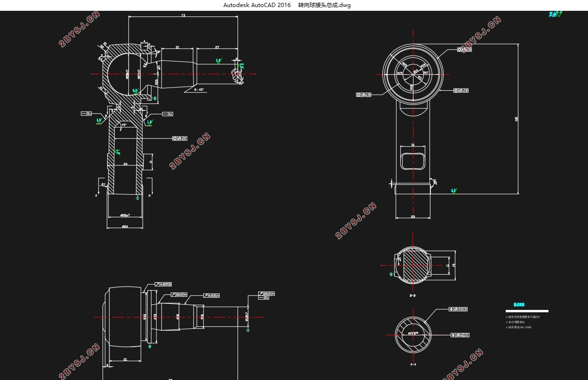Click the concentricity frame left of circular view

point(364,95)
